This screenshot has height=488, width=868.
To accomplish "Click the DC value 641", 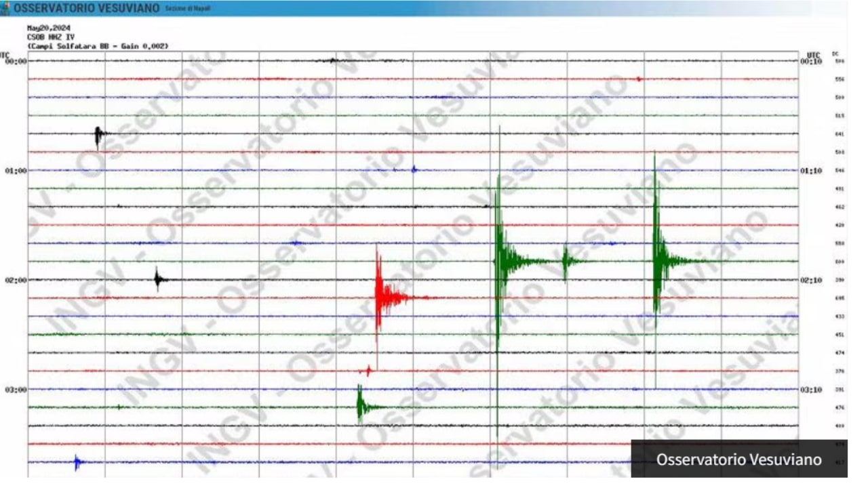I will click(840, 134).
